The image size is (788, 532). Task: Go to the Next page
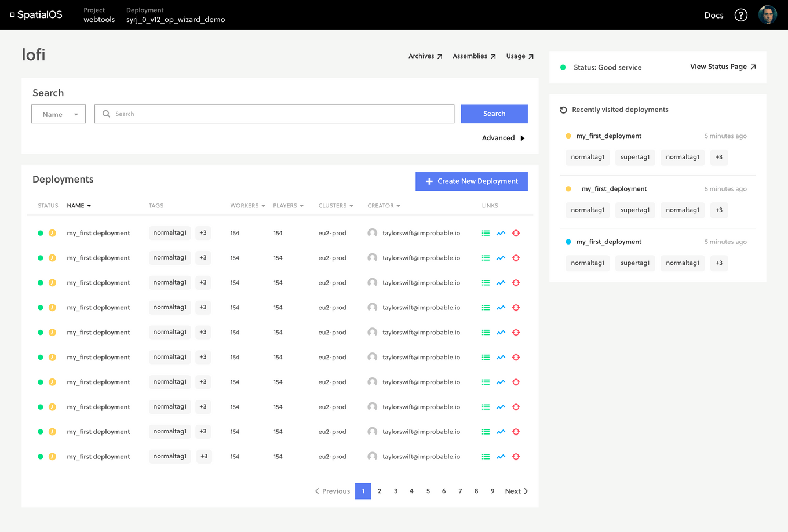(x=516, y=491)
